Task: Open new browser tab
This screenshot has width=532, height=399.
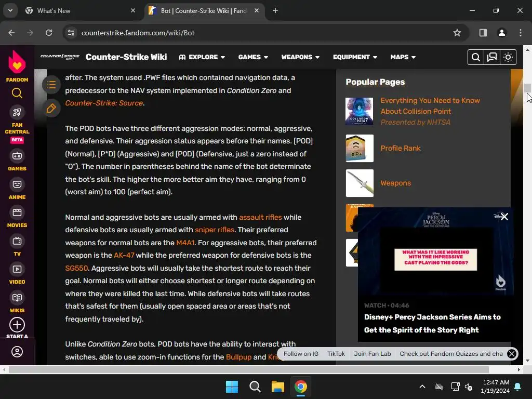Action: (275, 11)
